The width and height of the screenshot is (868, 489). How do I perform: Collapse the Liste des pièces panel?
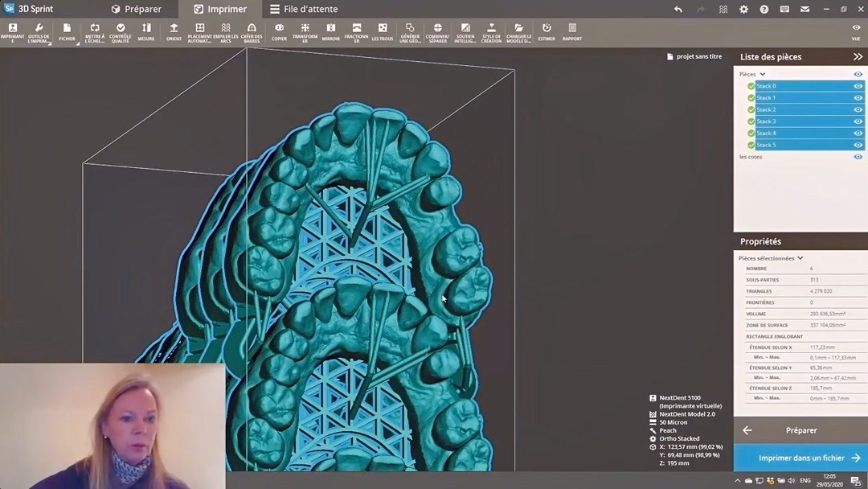pos(857,56)
